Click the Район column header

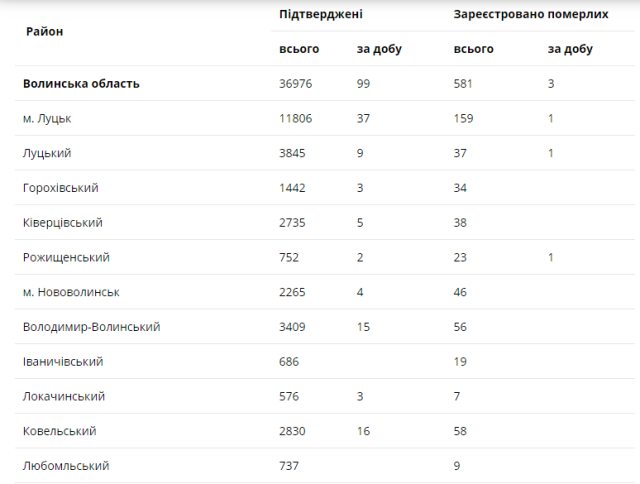pos(44,32)
